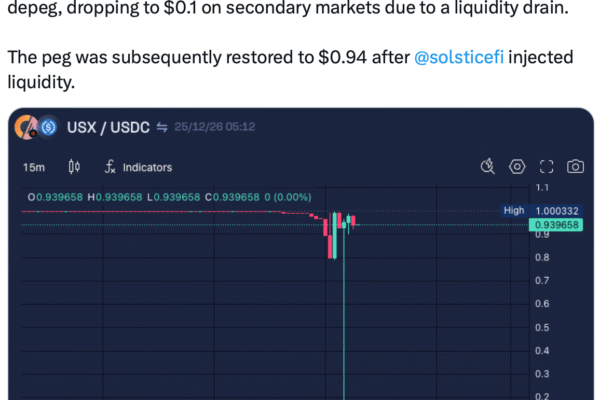
Task: Click the chart timestamp 25/12/26 05:12
Action: 214,128
